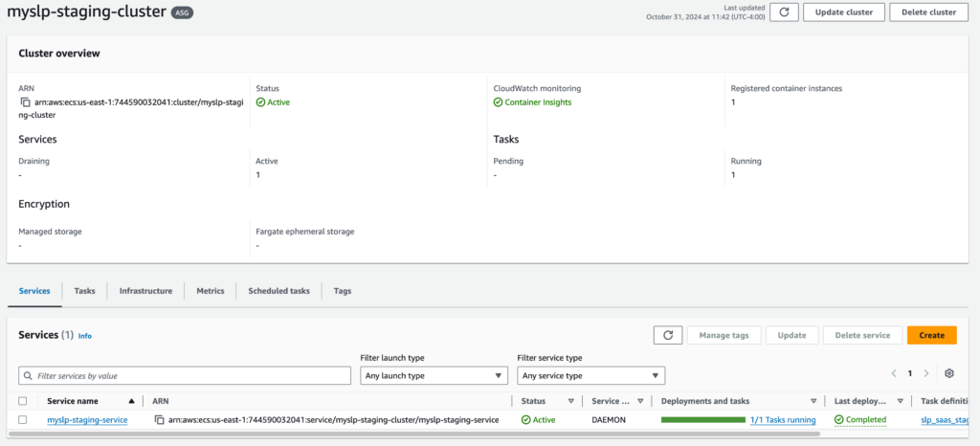Sort by the Service type column arrow
Viewport: 980px width, 446px height.
[640, 401]
